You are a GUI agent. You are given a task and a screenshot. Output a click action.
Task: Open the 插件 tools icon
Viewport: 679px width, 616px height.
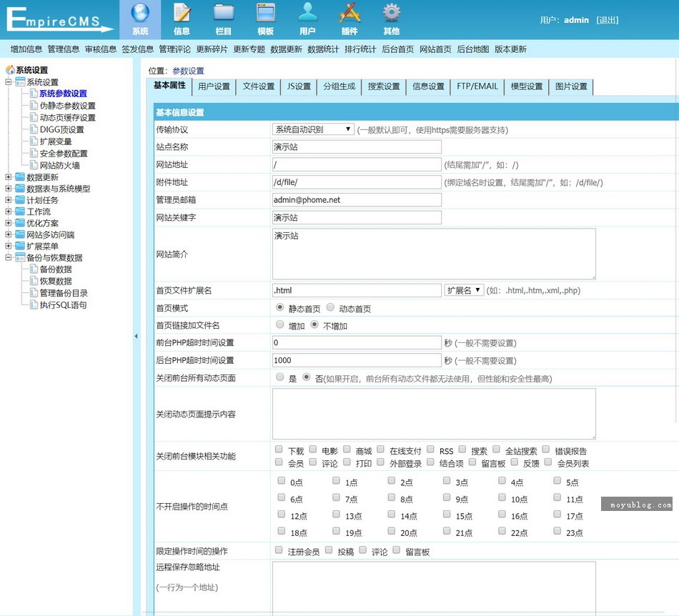[350, 14]
